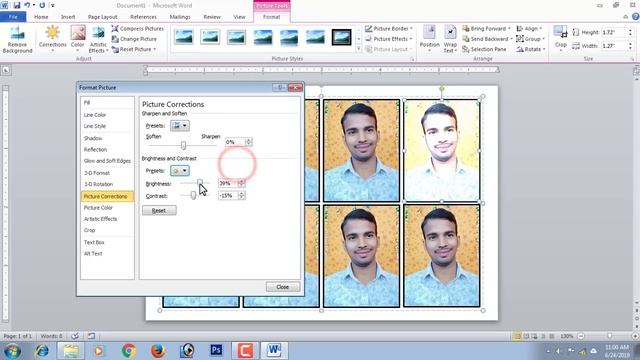640x360 pixels.
Task: Click Contrast percentage field
Action: tap(228, 196)
